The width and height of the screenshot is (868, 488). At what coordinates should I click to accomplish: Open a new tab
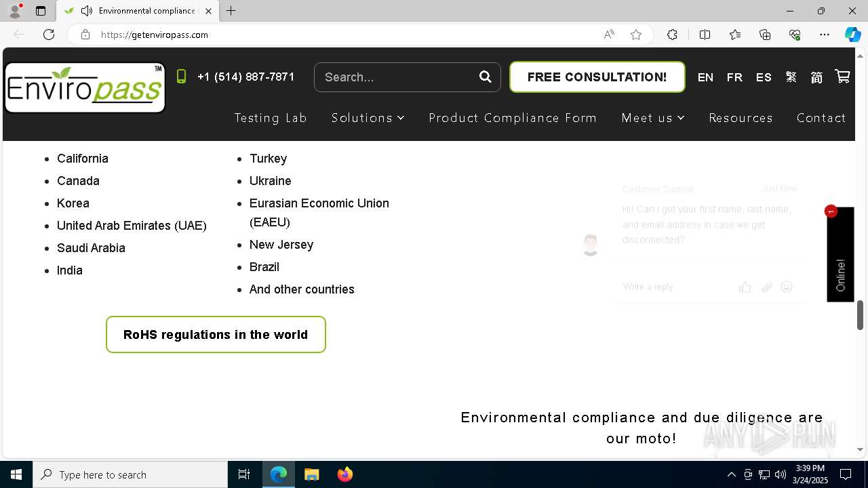(231, 11)
